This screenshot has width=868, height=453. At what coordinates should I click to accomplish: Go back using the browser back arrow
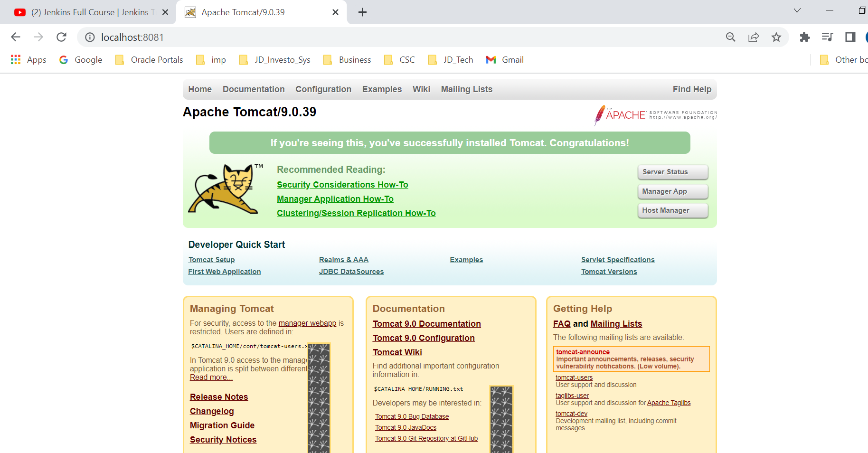click(16, 37)
